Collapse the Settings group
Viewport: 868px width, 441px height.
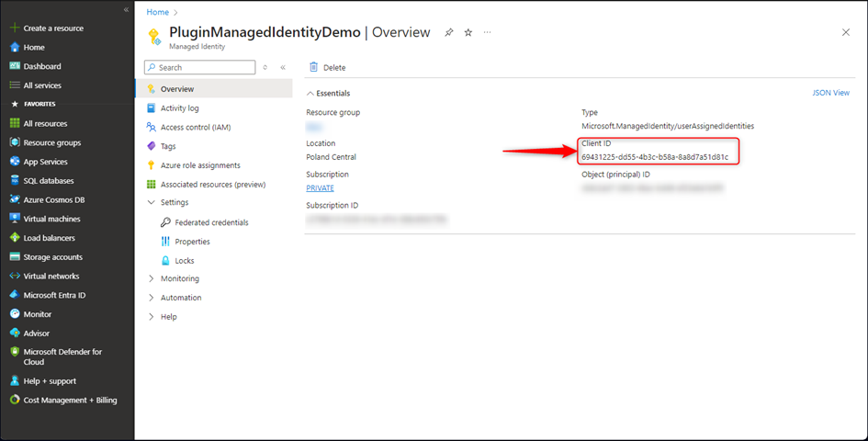point(152,202)
